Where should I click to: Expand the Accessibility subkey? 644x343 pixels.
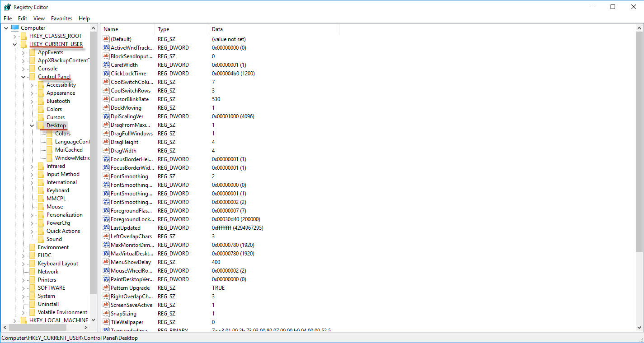click(32, 84)
